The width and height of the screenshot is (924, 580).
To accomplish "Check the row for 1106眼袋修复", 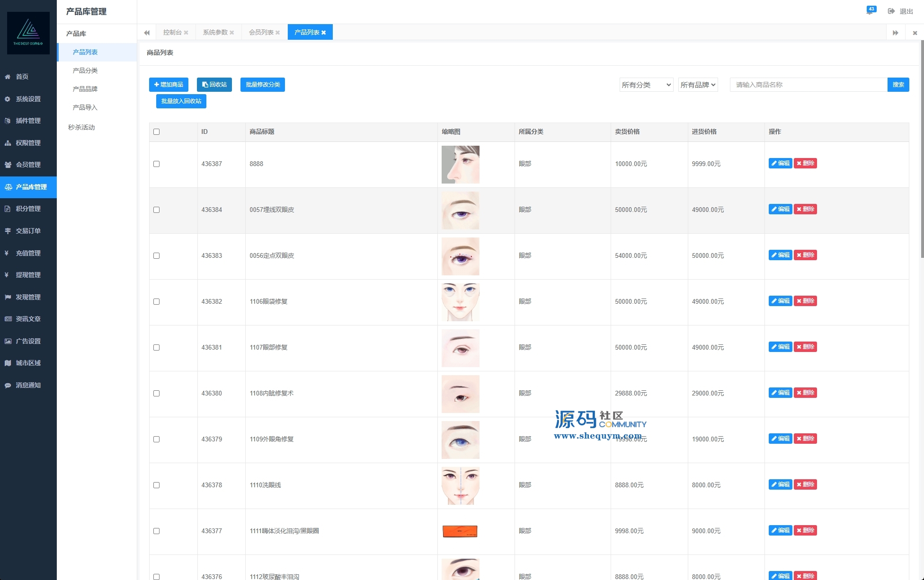I will (157, 302).
